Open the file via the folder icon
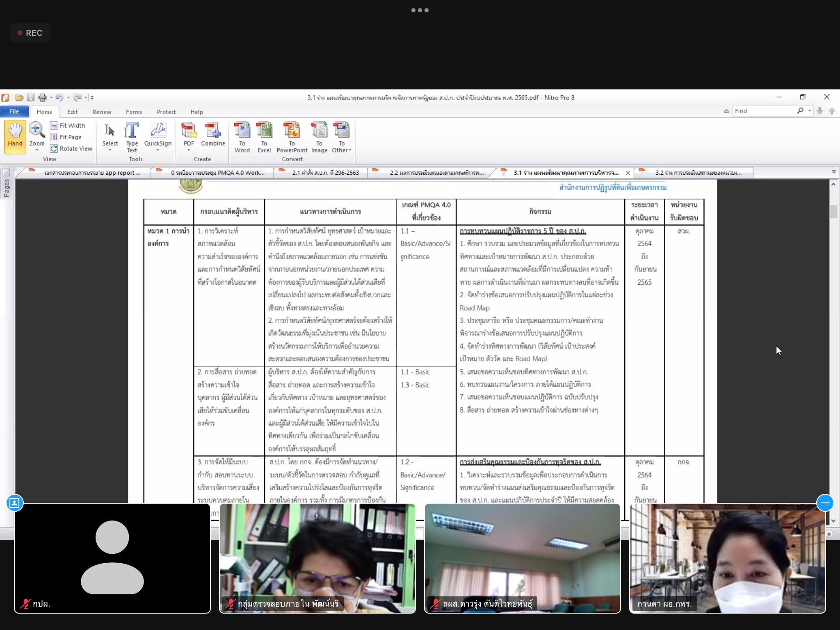840x630 pixels. pyautogui.click(x=19, y=98)
